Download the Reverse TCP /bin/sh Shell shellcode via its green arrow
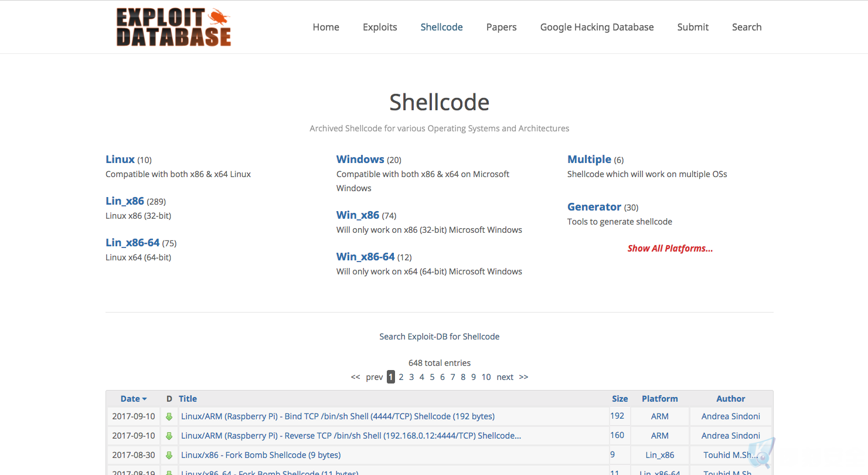The image size is (868, 475). click(x=169, y=436)
